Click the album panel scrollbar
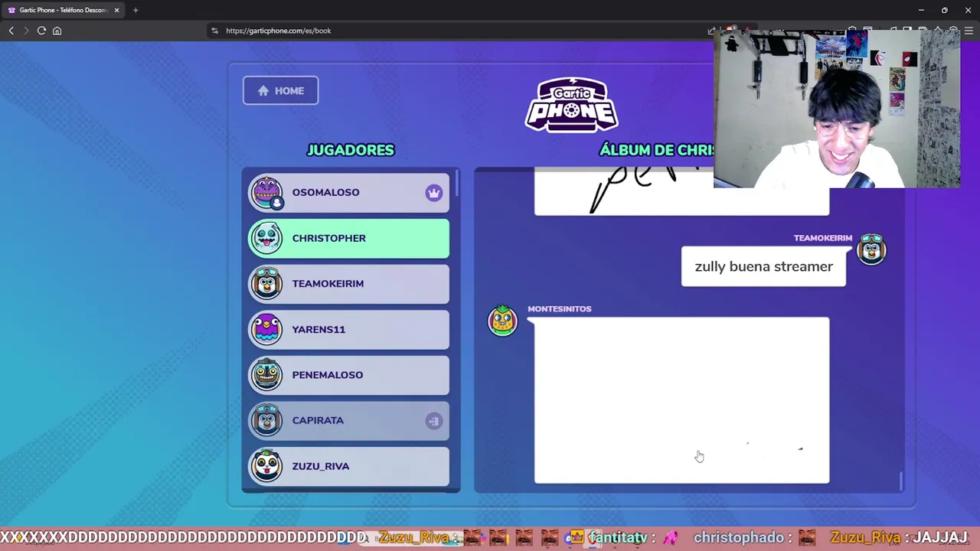Screen dimensions: 980x551 coord(901,481)
